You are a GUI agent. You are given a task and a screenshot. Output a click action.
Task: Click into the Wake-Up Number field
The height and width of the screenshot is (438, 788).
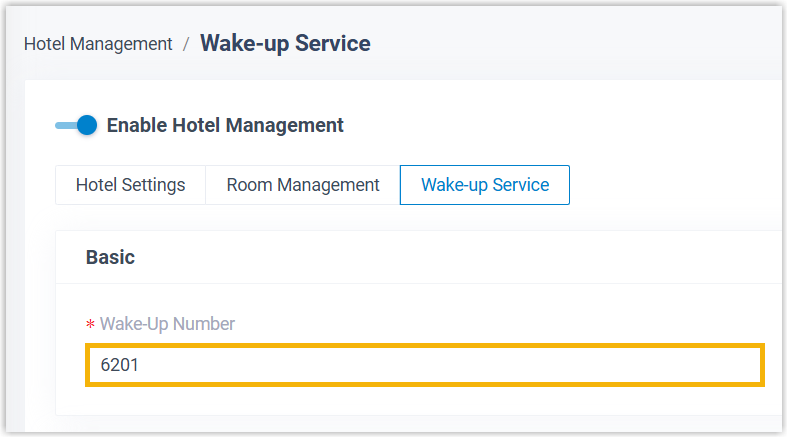pyautogui.click(x=425, y=365)
